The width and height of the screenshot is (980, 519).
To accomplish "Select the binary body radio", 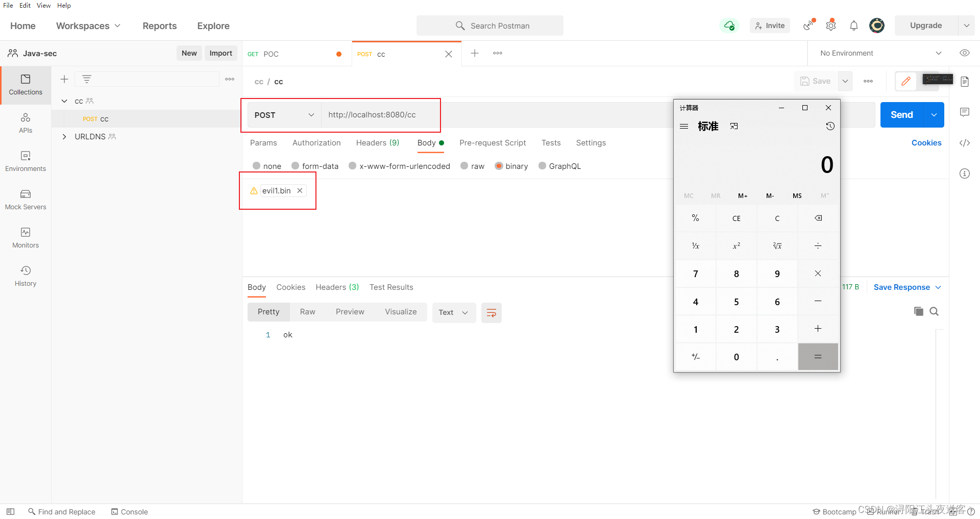I will [x=499, y=166].
